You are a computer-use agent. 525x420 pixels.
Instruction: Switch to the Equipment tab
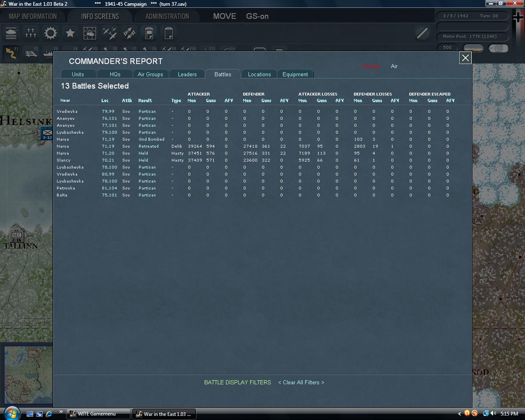[295, 74]
